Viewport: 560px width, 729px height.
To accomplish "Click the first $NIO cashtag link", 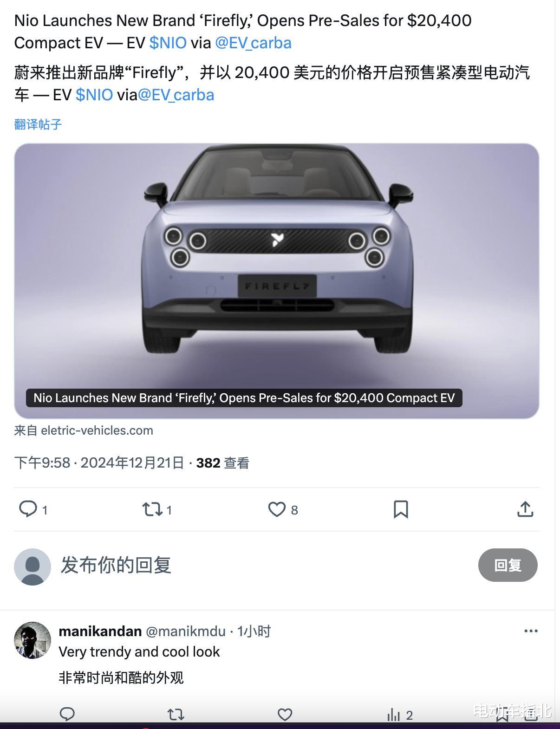I will click(x=168, y=43).
